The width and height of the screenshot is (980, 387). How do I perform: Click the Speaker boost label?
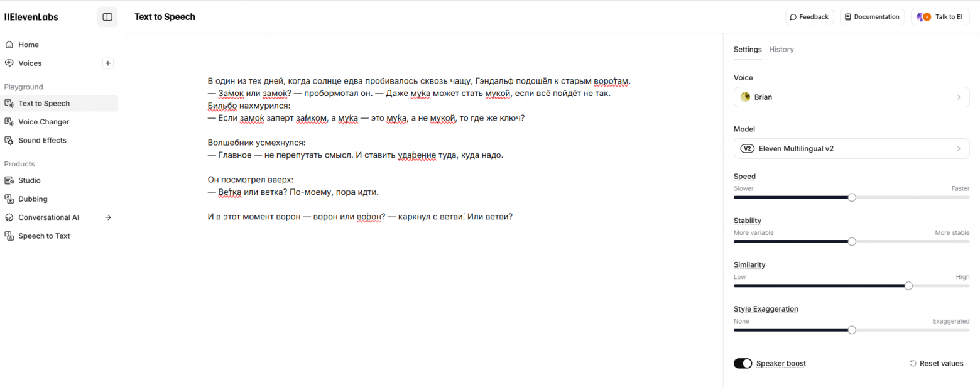(781, 364)
